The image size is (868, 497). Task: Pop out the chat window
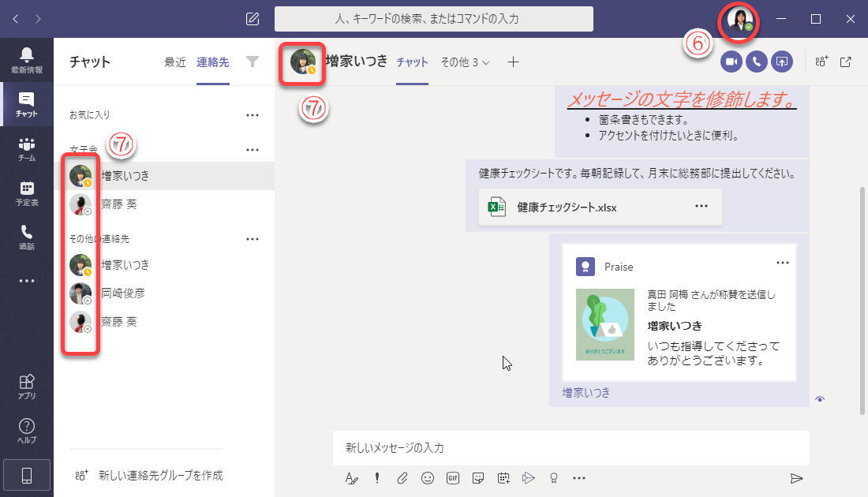coord(845,62)
